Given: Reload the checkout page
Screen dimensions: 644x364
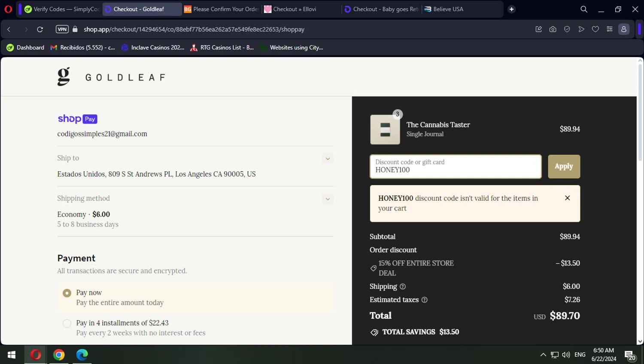Looking at the screenshot, I should click(x=40, y=29).
